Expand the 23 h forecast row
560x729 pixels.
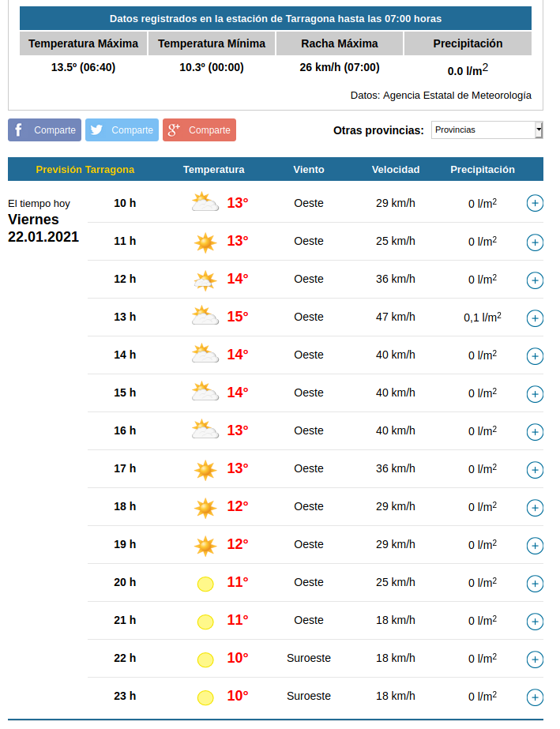(535, 697)
